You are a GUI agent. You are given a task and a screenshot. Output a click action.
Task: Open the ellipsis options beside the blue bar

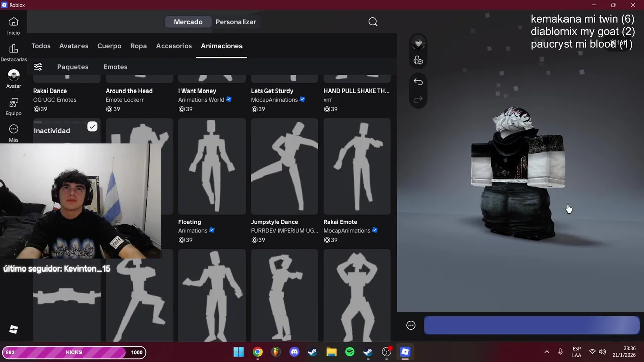411,325
